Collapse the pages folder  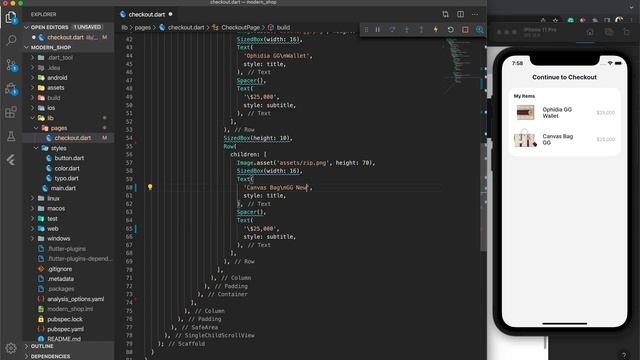(59, 128)
